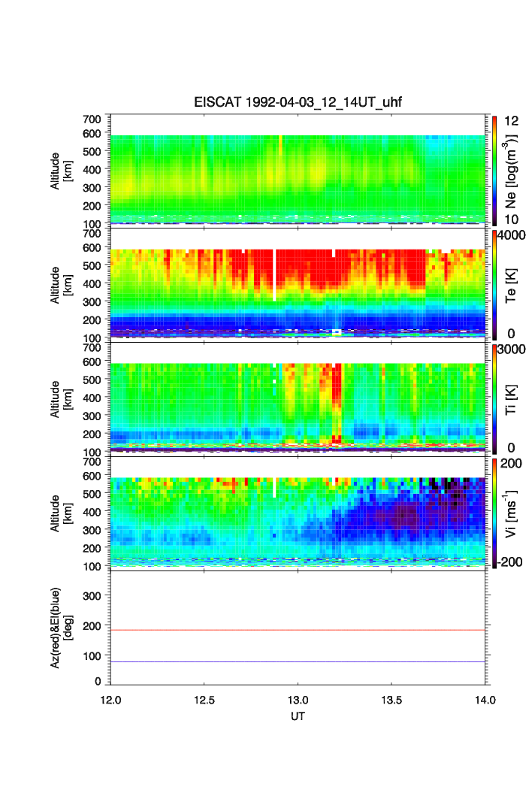Click the electron temperature Te panel
532x799 pixels.
click(x=298, y=285)
